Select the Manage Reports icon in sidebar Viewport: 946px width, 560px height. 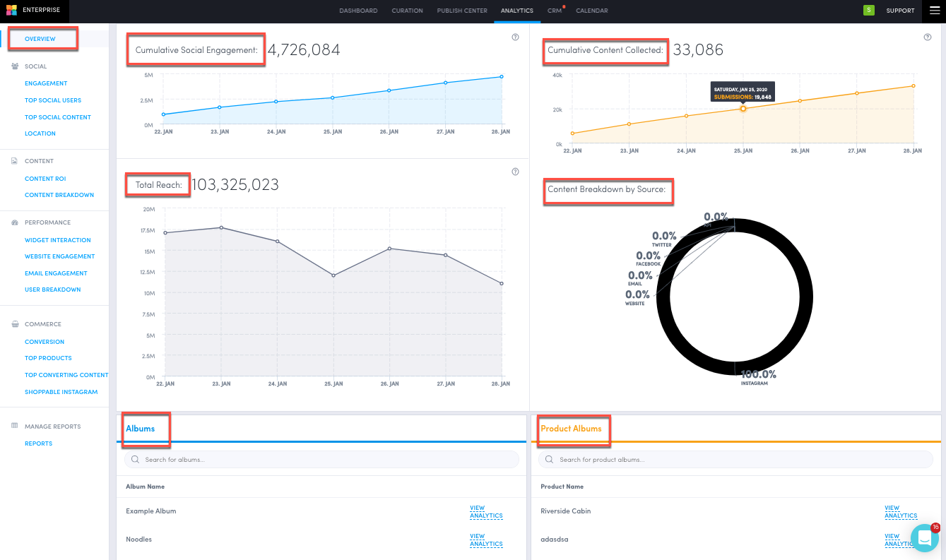[x=15, y=426]
